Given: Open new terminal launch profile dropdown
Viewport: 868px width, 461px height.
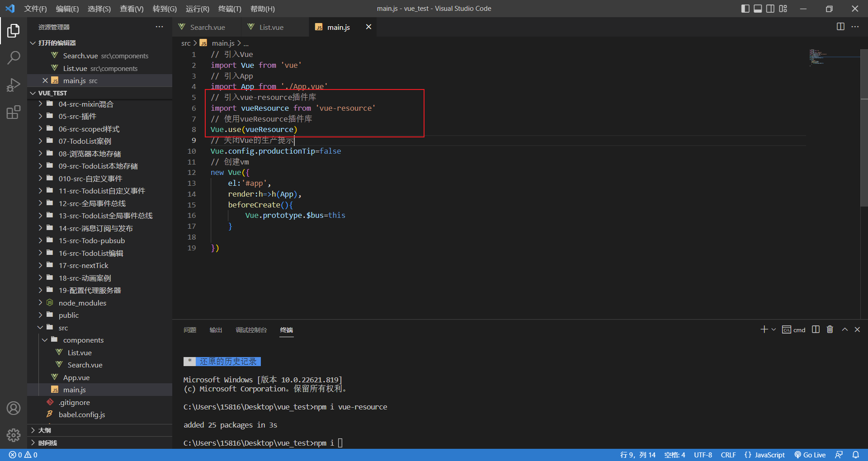Looking at the screenshot, I should tap(774, 329).
